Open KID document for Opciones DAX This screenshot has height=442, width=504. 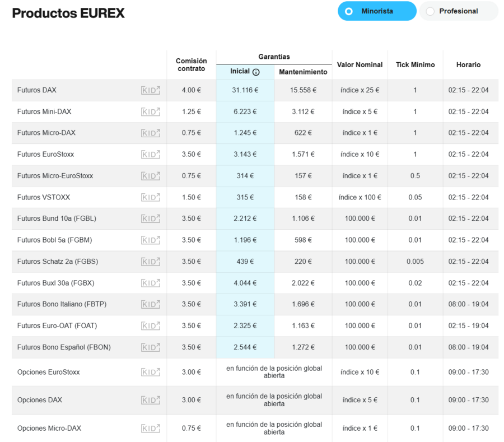tap(151, 400)
